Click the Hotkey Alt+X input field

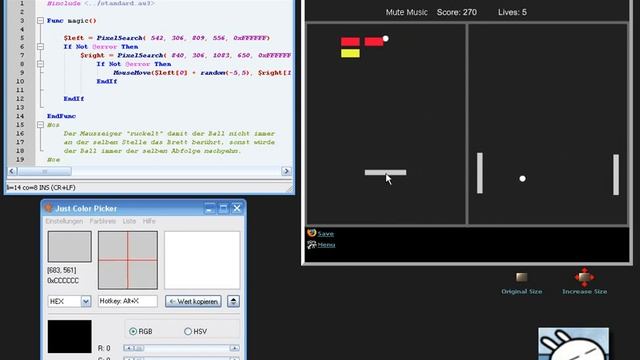[x=128, y=301]
